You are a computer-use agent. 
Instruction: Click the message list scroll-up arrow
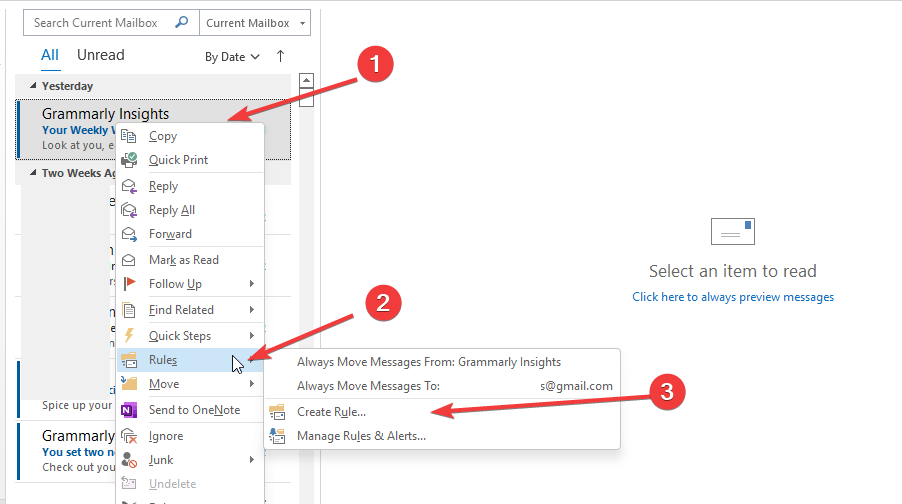(307, 81)
